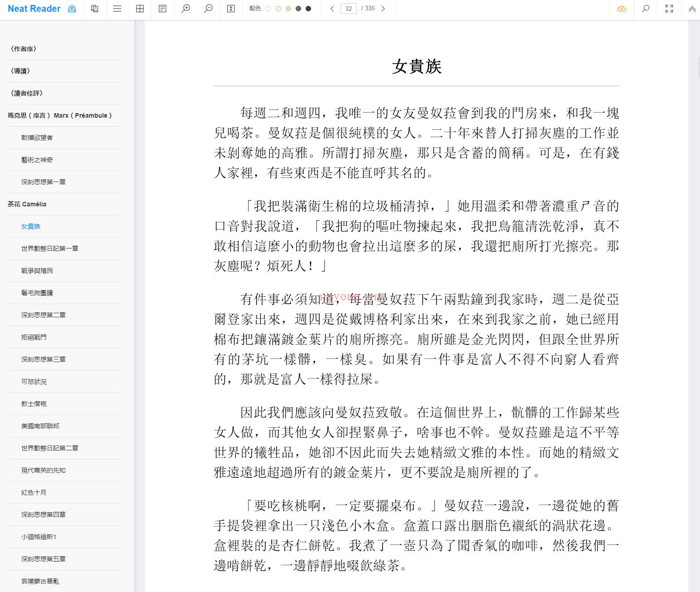Open the 世界動態日記第二章 chapter
This screenshot has width=700, height=592.
click(50, 448)
